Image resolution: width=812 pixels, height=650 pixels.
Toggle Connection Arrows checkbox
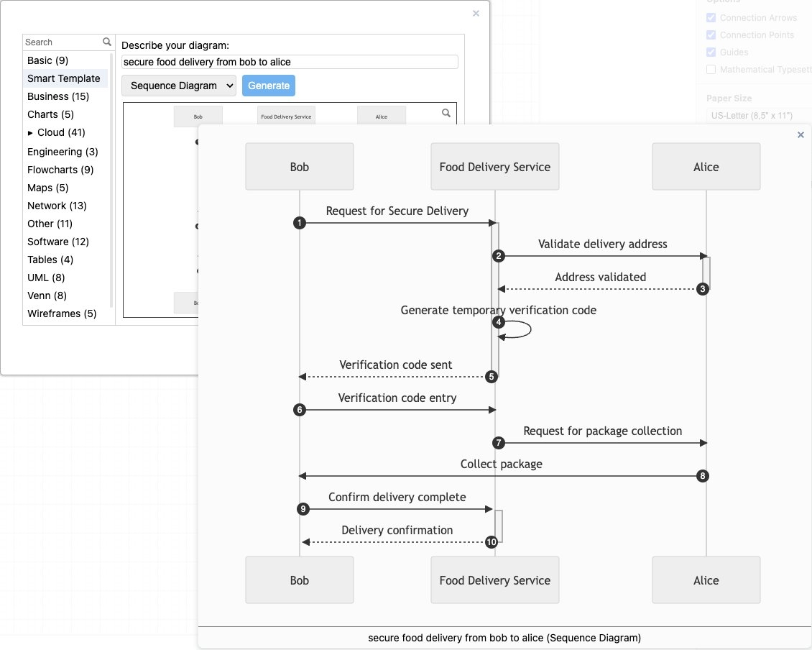click(711, 18)
